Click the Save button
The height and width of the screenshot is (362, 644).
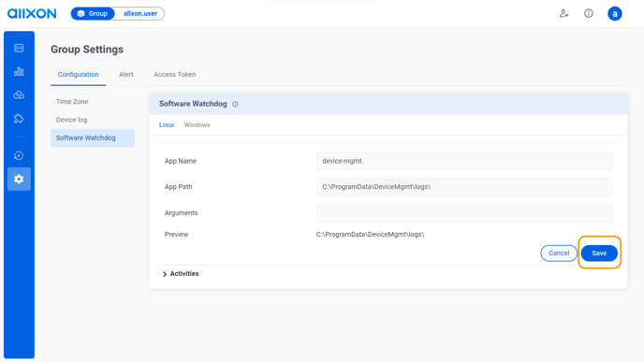[599, 253]
